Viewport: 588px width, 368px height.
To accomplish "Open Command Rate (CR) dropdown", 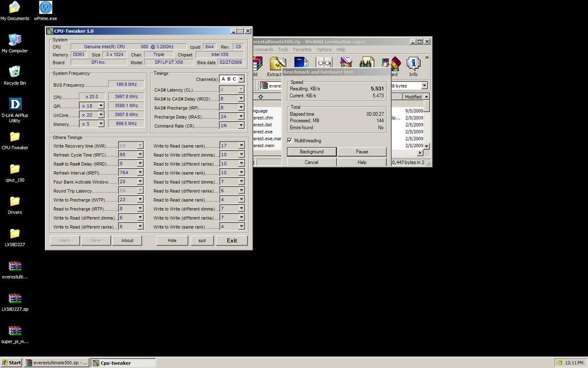I will coord(241,125).
